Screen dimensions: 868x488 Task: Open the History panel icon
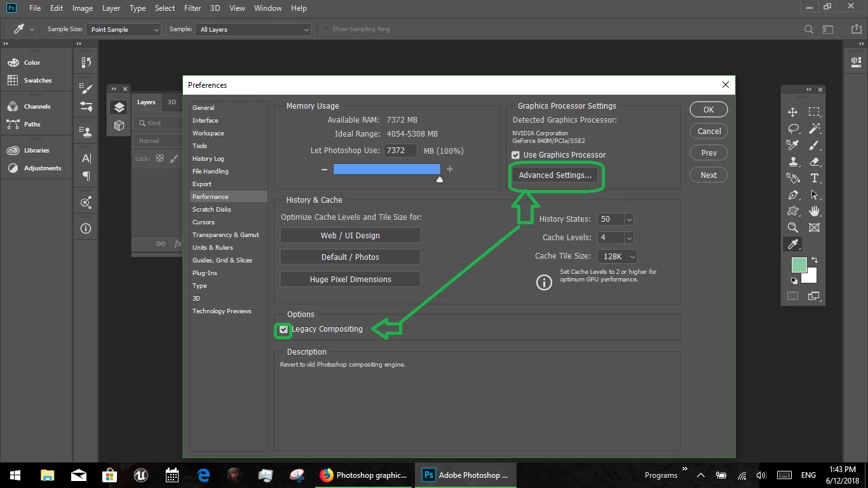click(86, 62)
